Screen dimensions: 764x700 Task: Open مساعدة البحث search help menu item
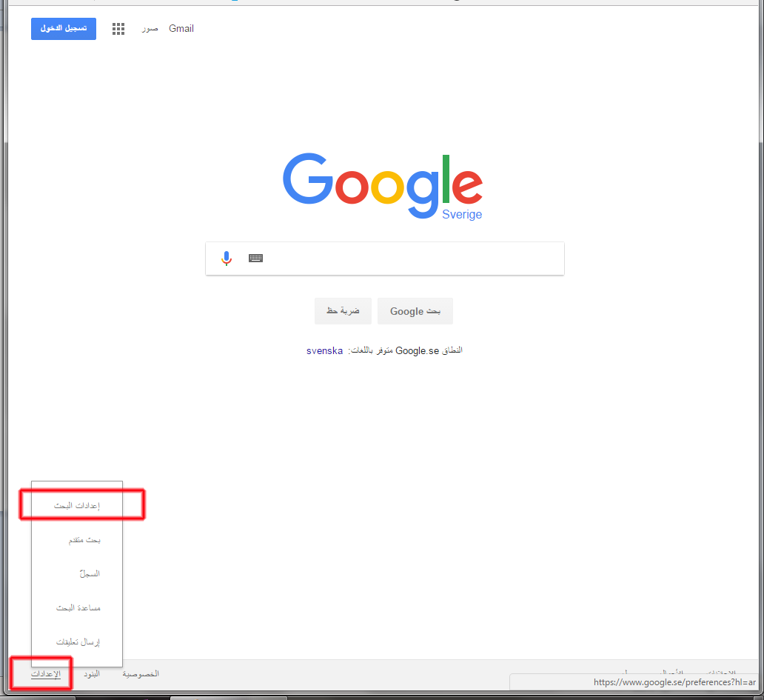[x=77, y=608]
